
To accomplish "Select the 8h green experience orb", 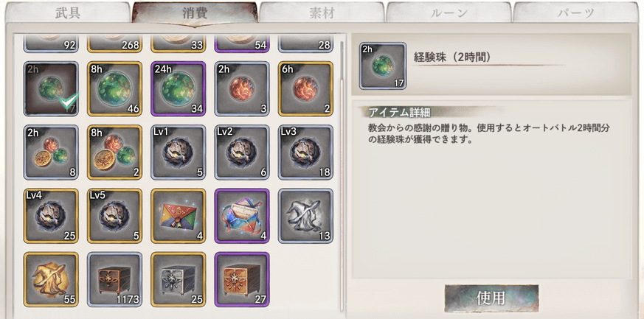I will 114,89.
